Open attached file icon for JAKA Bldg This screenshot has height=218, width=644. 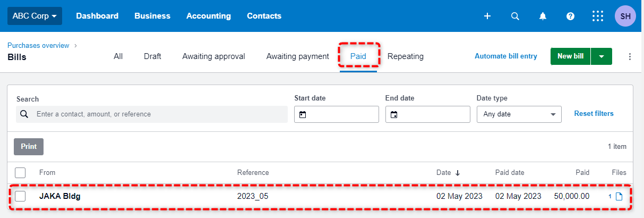pos(619,196)
